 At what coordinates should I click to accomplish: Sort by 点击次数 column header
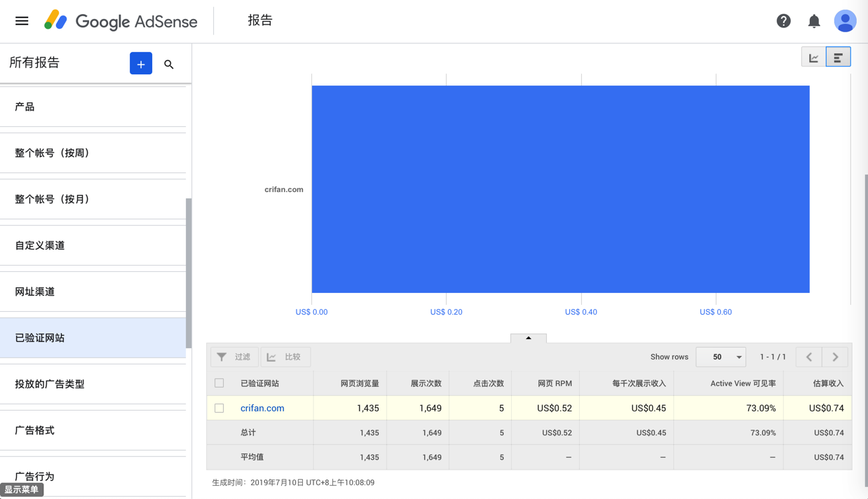[x=489, y=383]
